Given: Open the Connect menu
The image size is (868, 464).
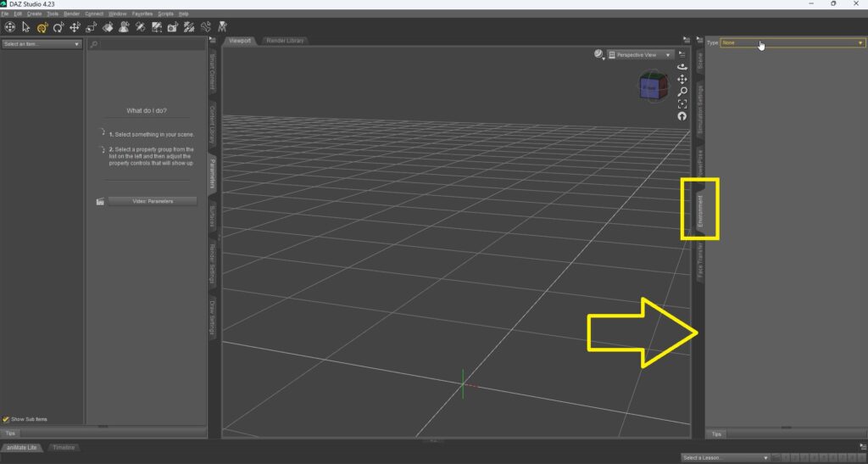Looking at the screenshot, I should pyautogui.click(x=94, y=14).
